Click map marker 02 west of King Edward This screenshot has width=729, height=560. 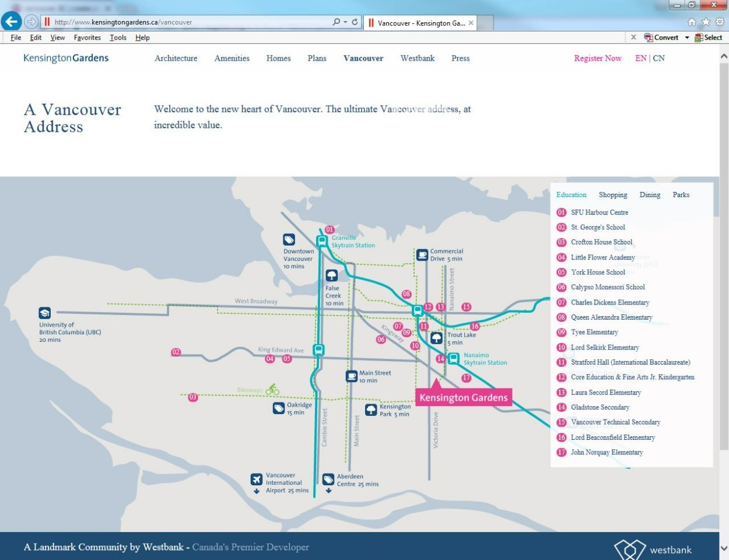pyautogui.click(x=176, y=352)
